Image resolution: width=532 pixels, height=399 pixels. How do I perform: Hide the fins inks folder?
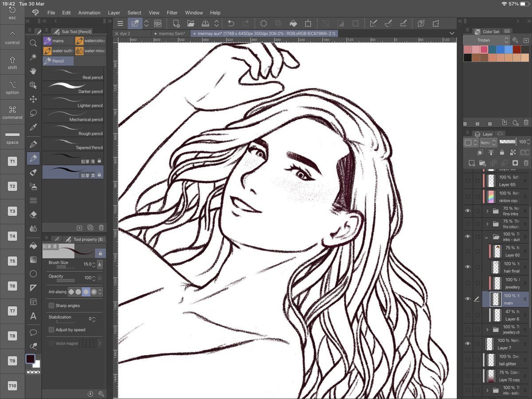tap(467, 211)
